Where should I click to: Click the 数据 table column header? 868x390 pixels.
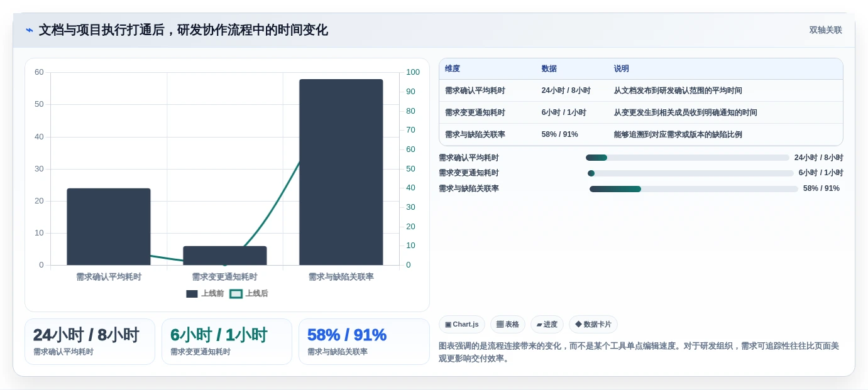pyautogui.click(x=549, y=69)
